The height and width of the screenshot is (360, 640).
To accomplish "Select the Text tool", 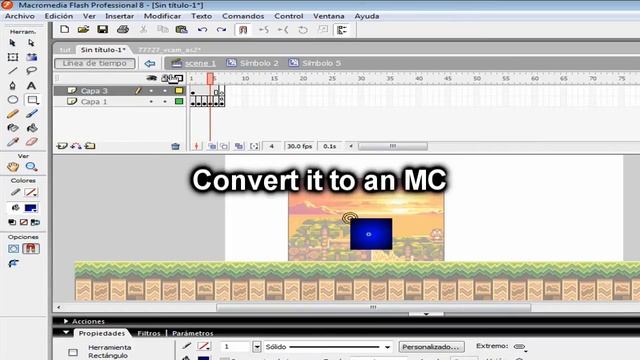I will pos(31,85).
